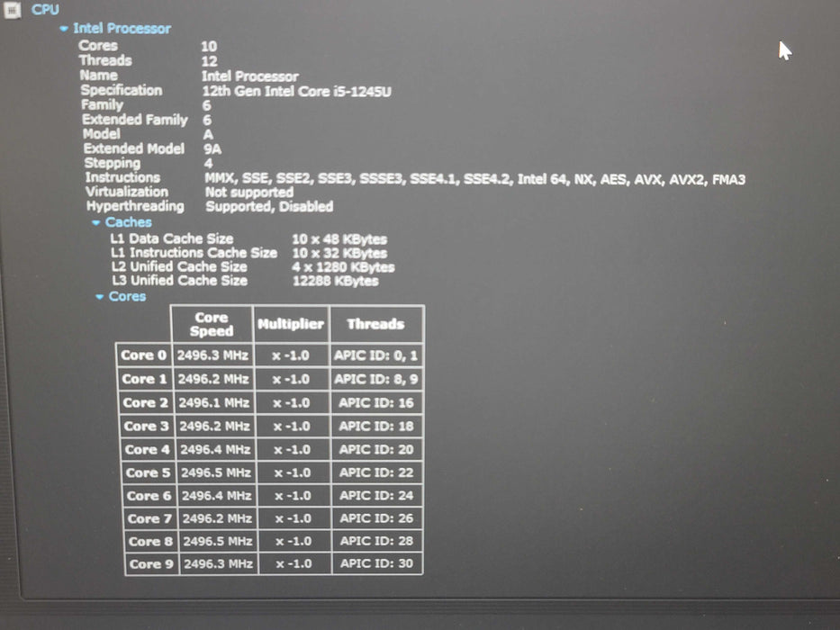
Task: Click APIC ID: 30 cell
Action: point(376,564)
